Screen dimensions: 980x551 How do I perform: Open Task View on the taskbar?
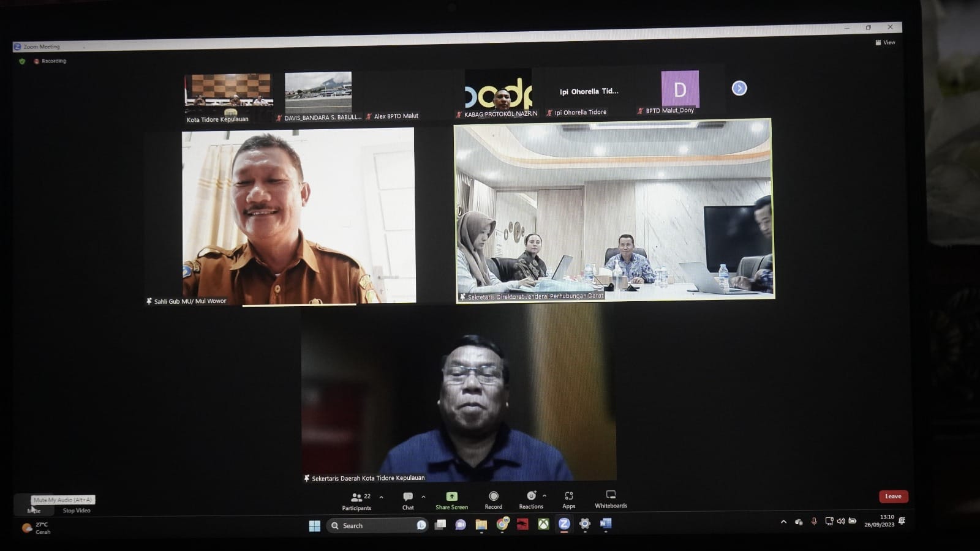440,525
